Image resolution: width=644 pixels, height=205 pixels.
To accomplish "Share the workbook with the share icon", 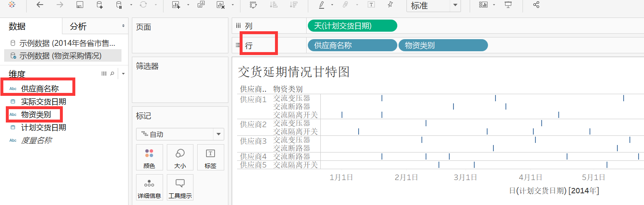I will click(536, 5).
